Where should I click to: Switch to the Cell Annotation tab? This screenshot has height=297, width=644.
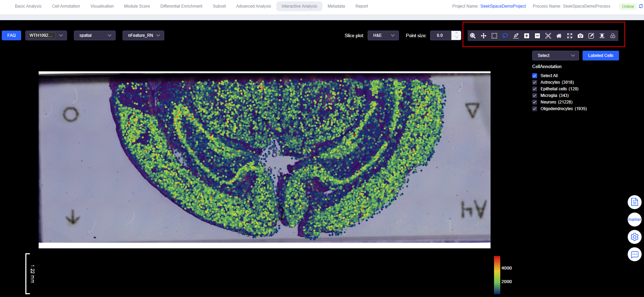click(66, 6)
